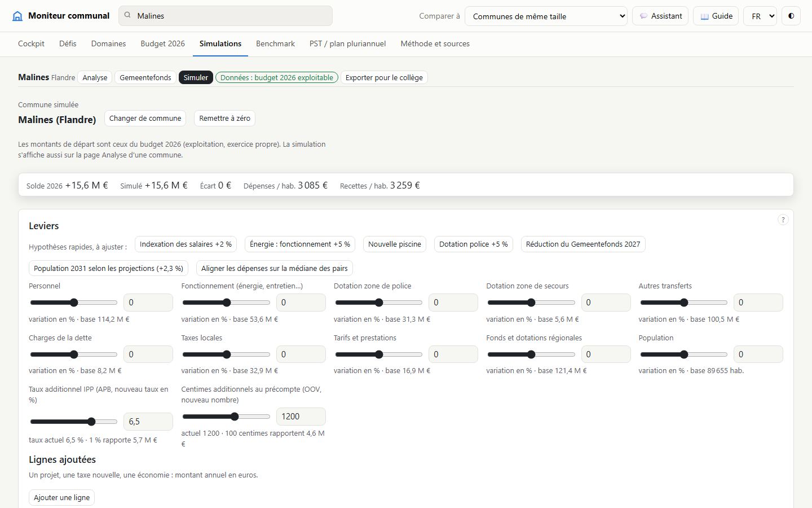Open the help question mark for Leviers
This screenshot has height=508, width=812.
coord(783,220)
